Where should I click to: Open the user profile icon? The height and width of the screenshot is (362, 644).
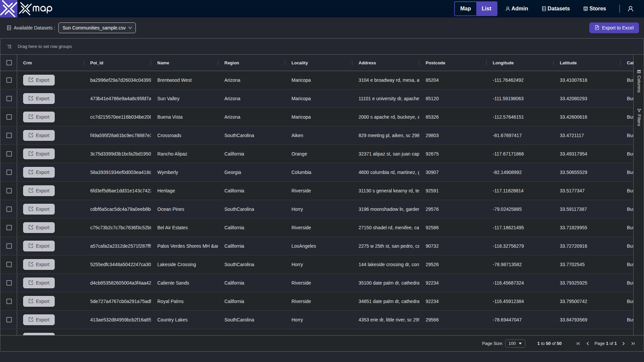(x=630, y=9)
